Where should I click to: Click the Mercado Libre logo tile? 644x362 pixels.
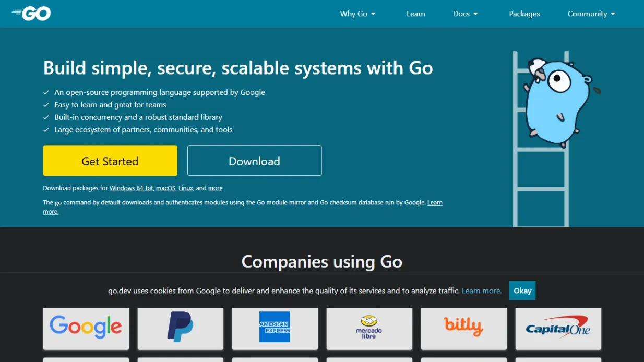[x=369, y=328]
